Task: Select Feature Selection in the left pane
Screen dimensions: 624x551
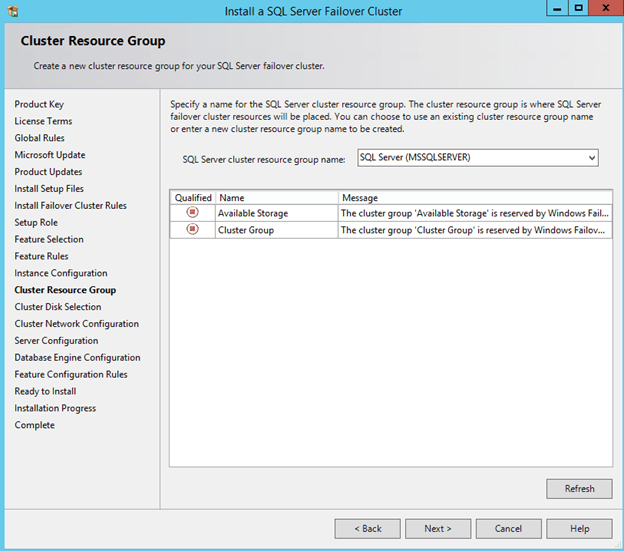Action: click(x=49, y=240)
